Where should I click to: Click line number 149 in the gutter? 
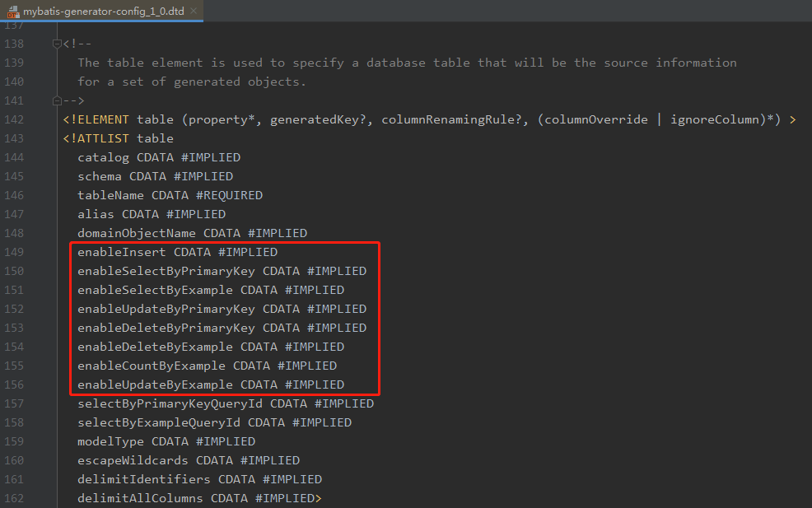14,252
